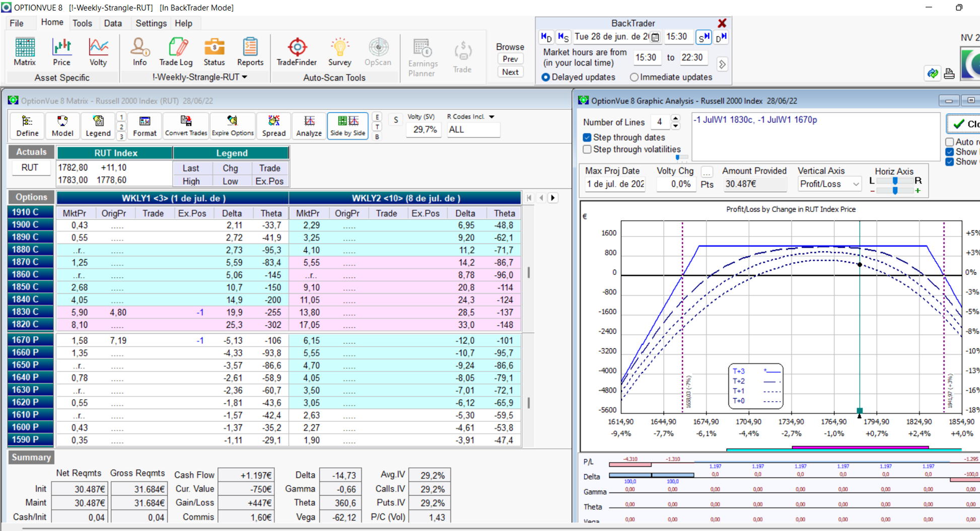This screenshot has height=531, width=980.
Task: Open the Tools menu
Action: pos(82,23)
